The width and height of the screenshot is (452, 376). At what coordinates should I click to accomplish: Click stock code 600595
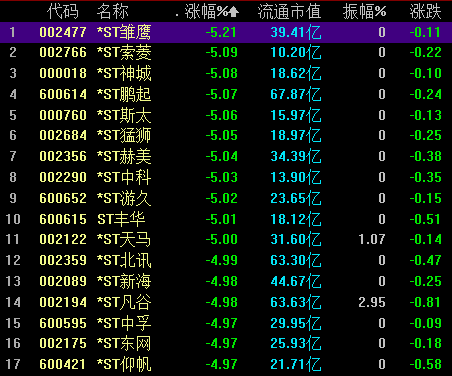63,323
